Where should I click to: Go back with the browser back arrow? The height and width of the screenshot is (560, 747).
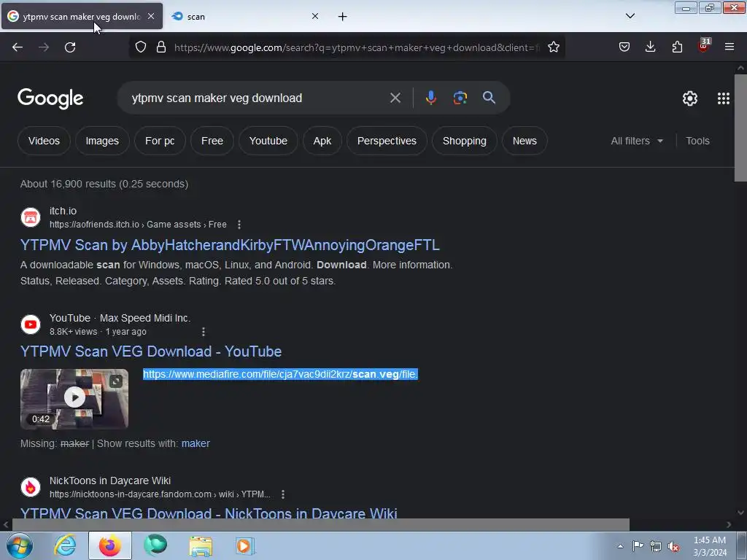pos(18,47)
